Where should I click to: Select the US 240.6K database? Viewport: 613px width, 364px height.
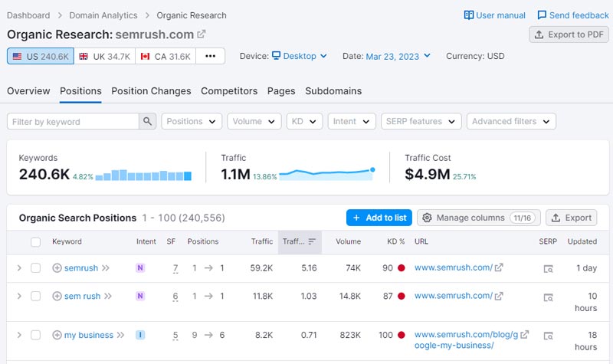click(41, 56)
